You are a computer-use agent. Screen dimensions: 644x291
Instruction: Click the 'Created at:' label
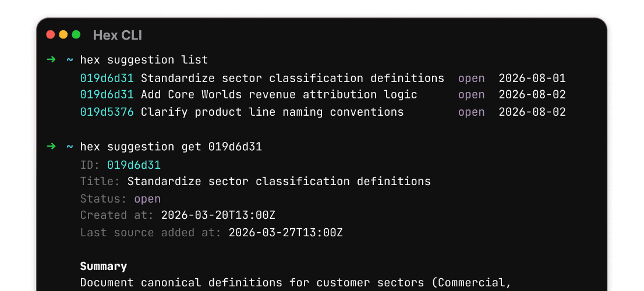point(117,215)
